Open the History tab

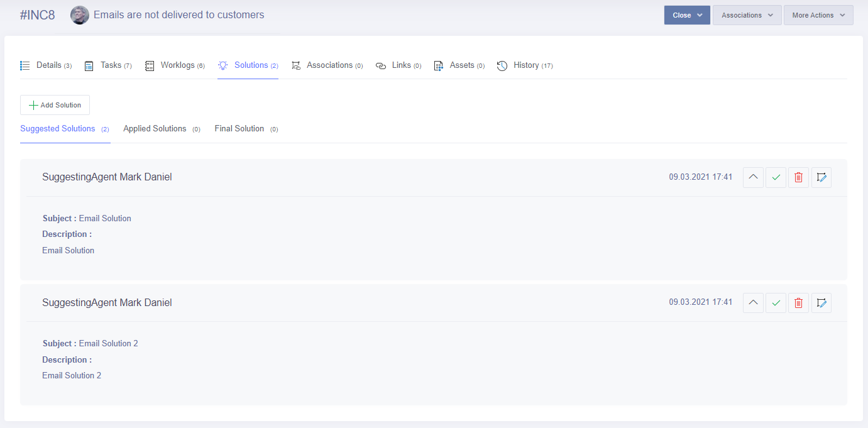pos(525,65)
